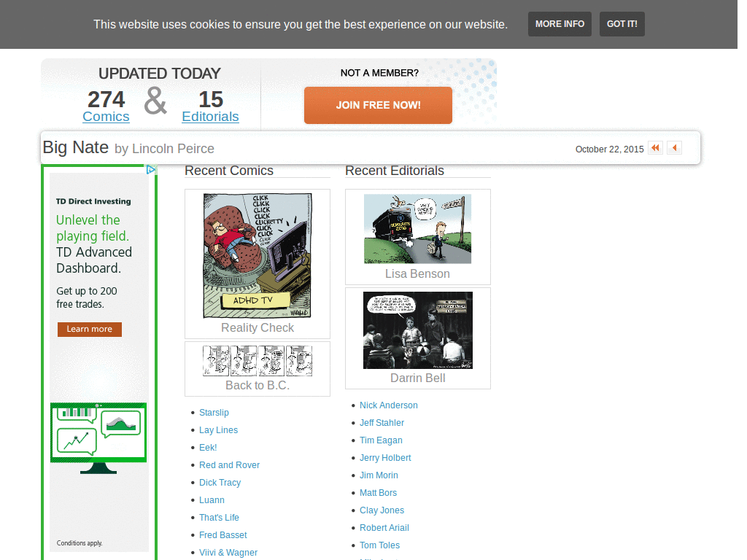The height and width of the screenshot is (560, 747).
Task: Open the Reality Check comic thumbnail
Action: tap(258, 256)
